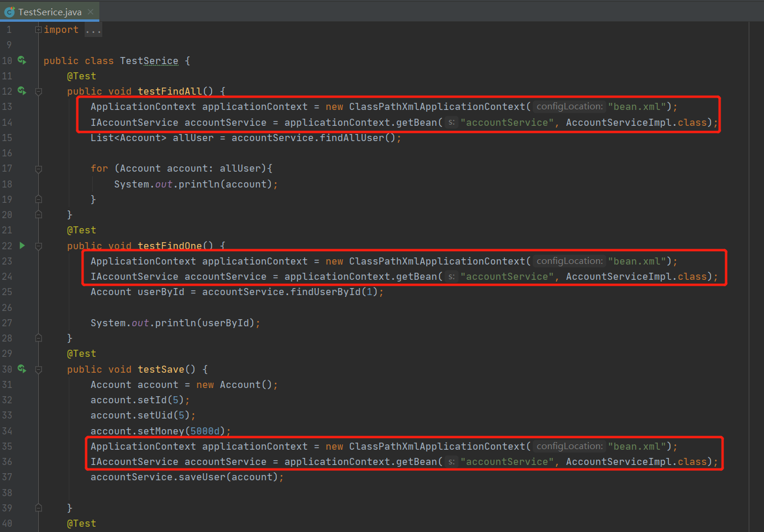764x532 pixels.
Task: Click the configLocation hint on line 35
Action: [569, 446]
